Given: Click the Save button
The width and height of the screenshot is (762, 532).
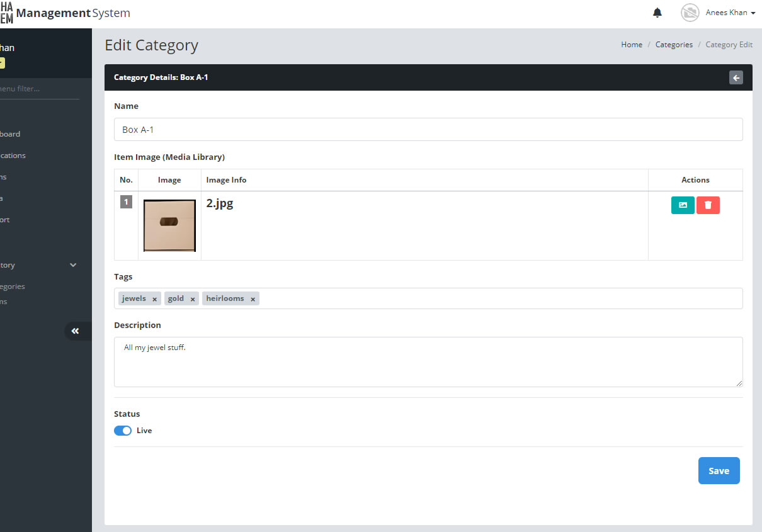Looking at the screenshot, I should click(719, 471).
